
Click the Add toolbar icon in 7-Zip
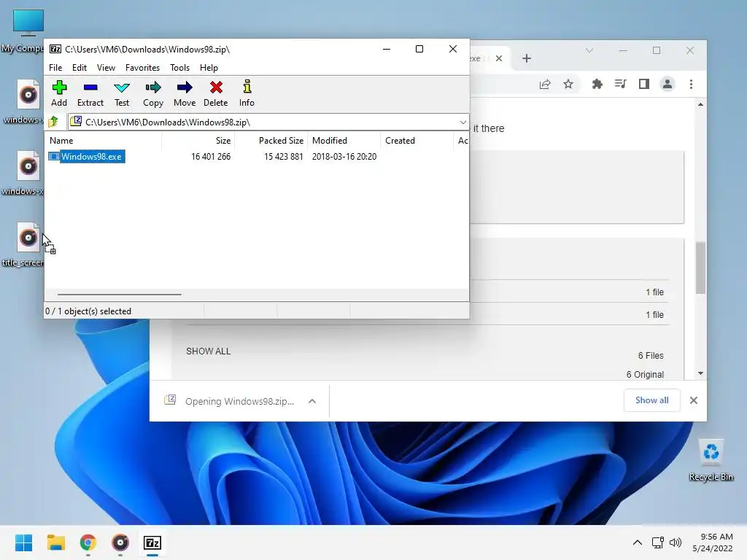[x=59, y=93]
